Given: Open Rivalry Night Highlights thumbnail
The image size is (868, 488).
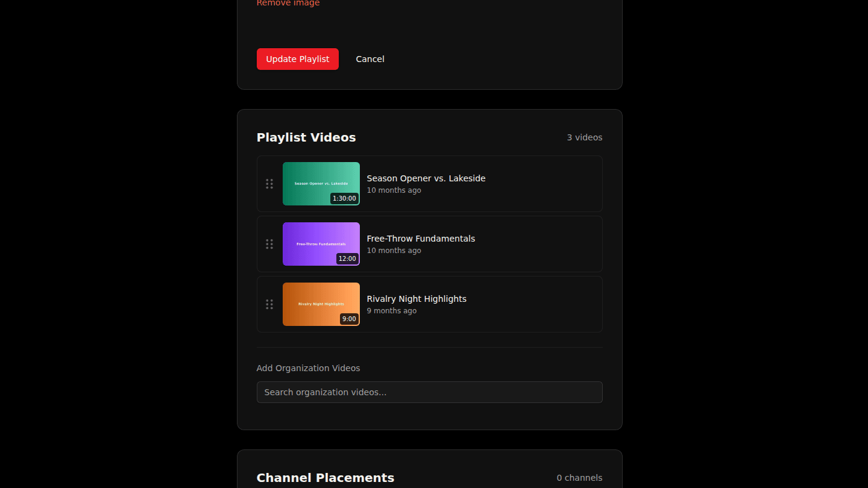Looking at the screenshot, I should [x=321, y=304].
